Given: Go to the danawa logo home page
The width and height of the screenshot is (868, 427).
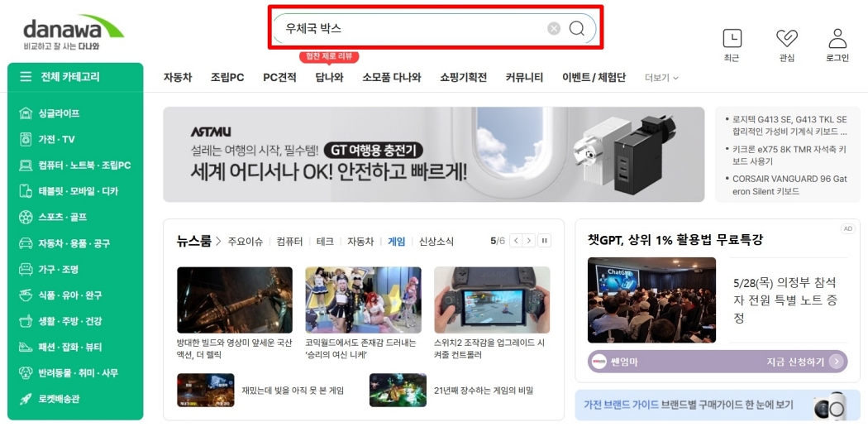Looking at the screenshot, I should [73, 33].
